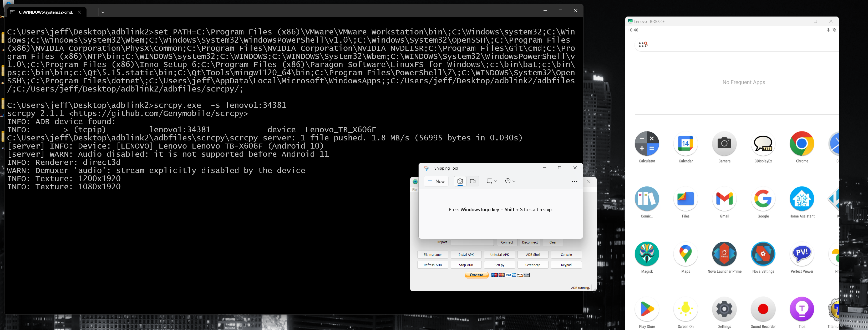Click the Disconnect button in adbLink

[x=530, y=242]
